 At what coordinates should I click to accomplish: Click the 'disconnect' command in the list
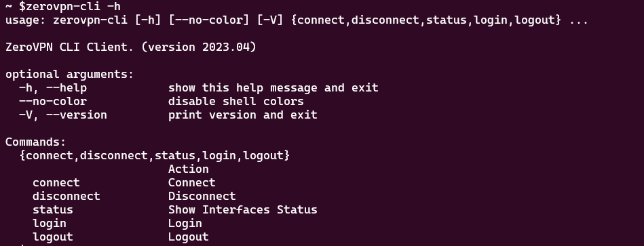[x=67, y=196]
